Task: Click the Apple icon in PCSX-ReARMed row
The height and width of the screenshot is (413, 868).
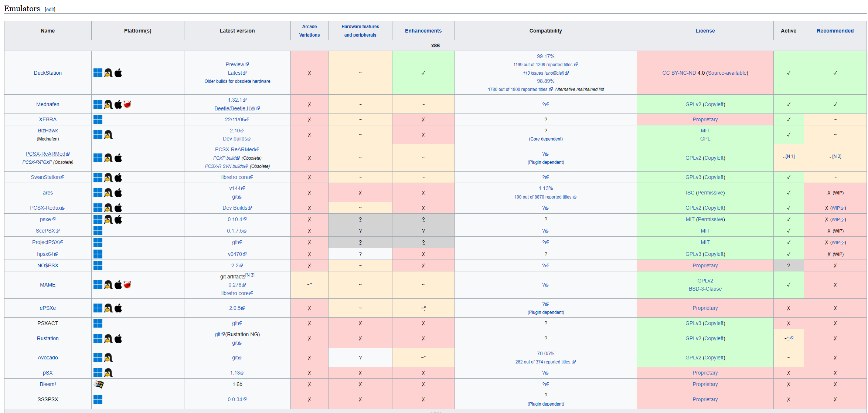Action: coord(118,158)
